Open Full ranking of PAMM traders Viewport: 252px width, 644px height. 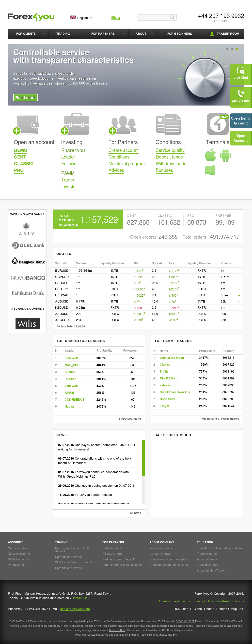(220, 419)
